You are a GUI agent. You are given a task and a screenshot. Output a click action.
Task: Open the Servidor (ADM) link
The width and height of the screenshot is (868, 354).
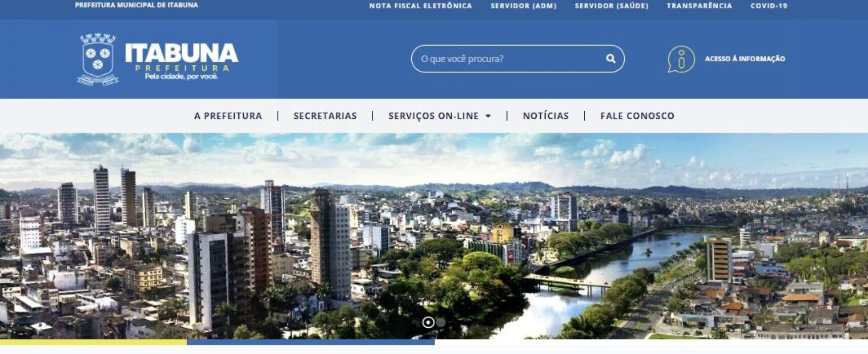click(x=524, y=6)
